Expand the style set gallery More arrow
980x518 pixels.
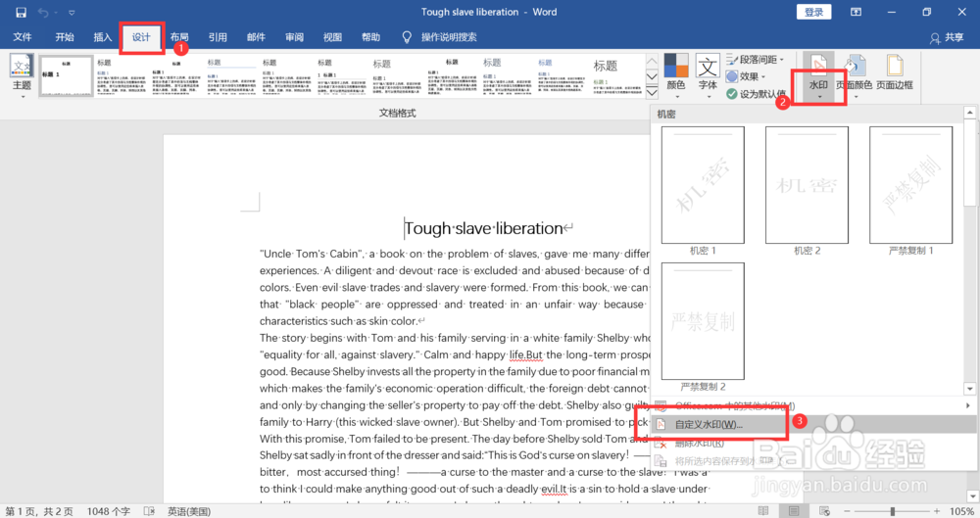click(x=652, y=92)
